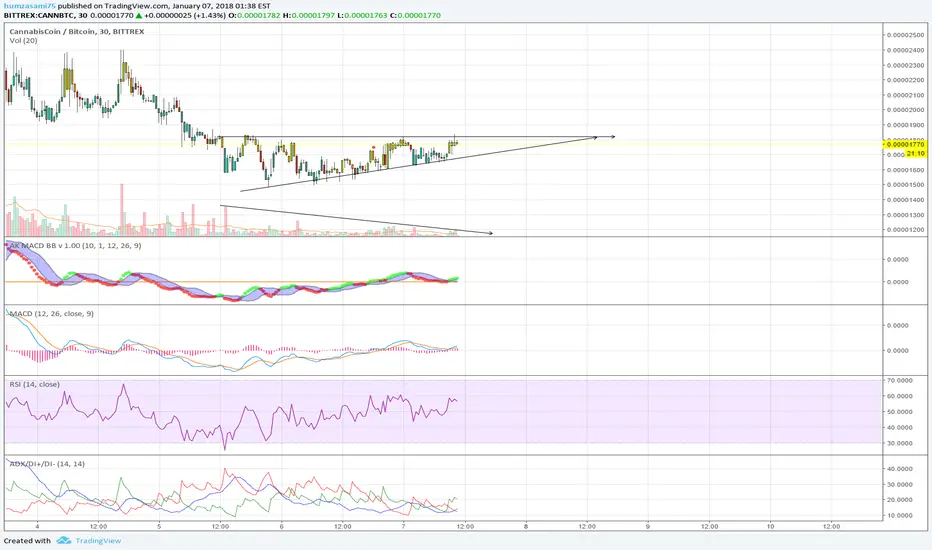This screenshot has width=932, height=550.
Task: Click the L:0.00001763 low value
Action: (x=362, y=15)
